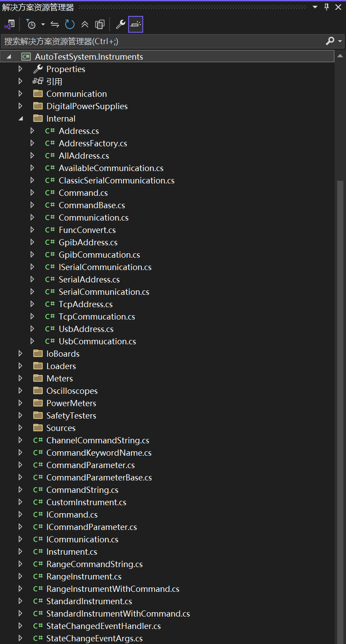Open properties wrench toolbar icon
Screen dimensions: 346x644
point(120,24)
